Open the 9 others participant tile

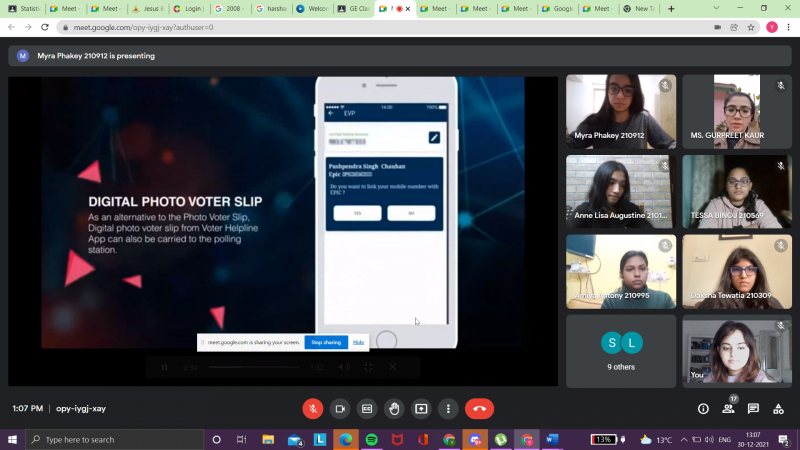click(x=621, y=351)
